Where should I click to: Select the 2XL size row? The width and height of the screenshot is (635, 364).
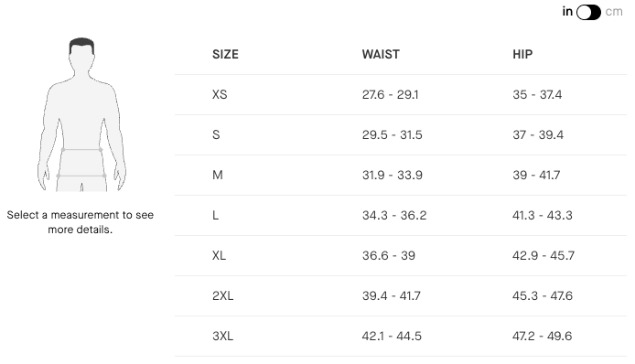[401, 296]
